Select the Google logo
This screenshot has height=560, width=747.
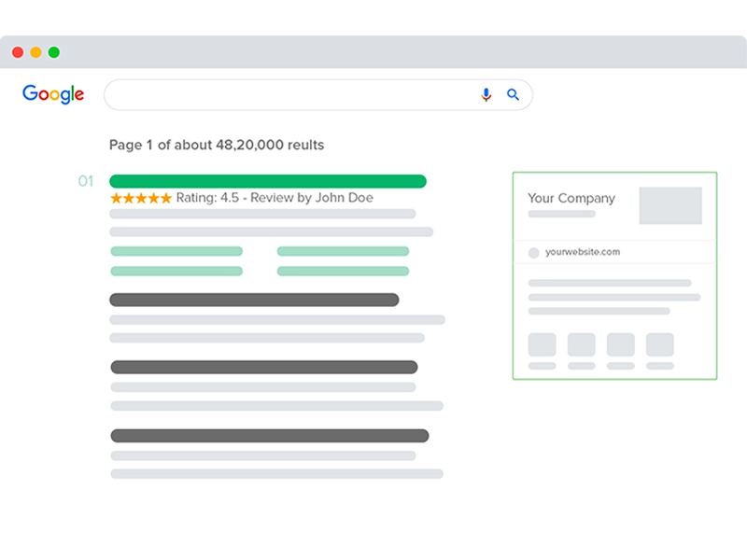52,93
